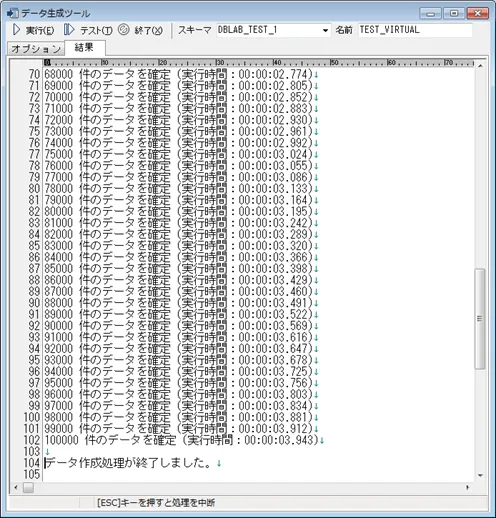Image resolution: width=496 pixels, height=518 pixels.
Task: Click the vertical scrollbar up arrow
Action: click(x=480, y=66)
